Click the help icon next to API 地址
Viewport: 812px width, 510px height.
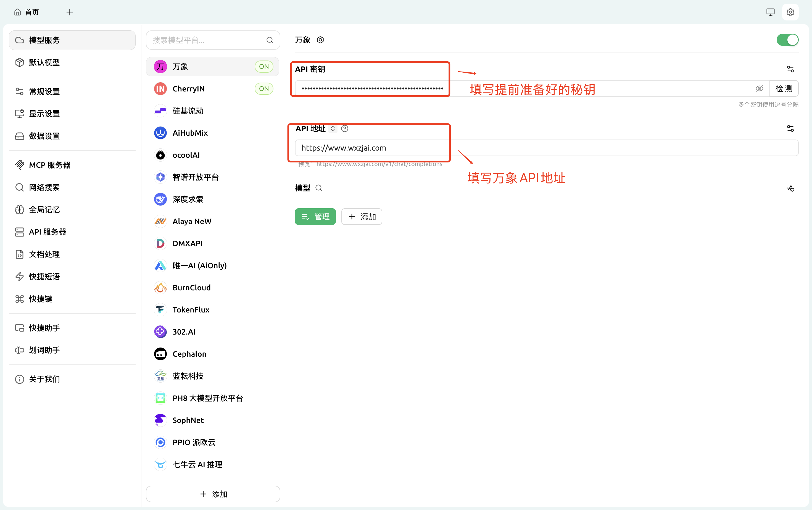coord(345,128)
